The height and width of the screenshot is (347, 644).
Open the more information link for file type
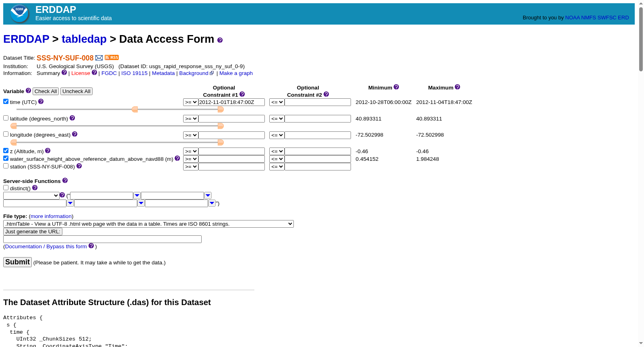pyautogui.click(x=51, y=216)
